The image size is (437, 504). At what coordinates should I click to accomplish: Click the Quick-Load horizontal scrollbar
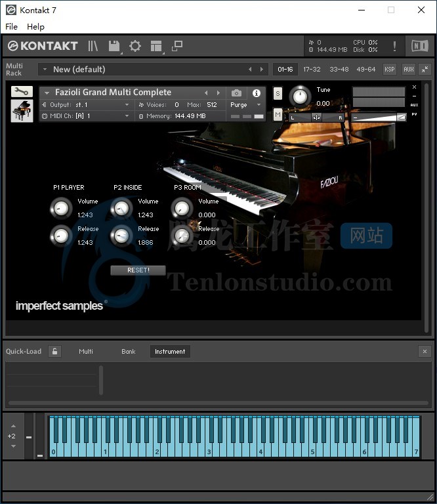[x=218, y=403]
